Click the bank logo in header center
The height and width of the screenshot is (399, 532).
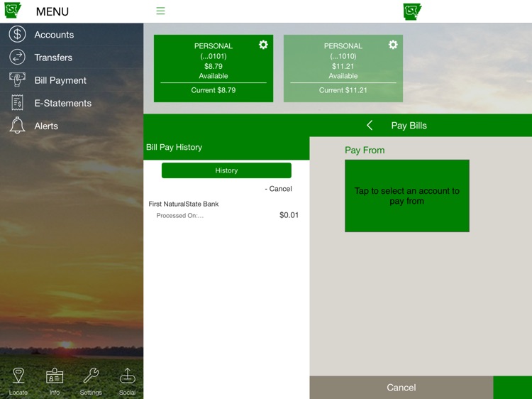pyautogui.click(x=412, y=11)
